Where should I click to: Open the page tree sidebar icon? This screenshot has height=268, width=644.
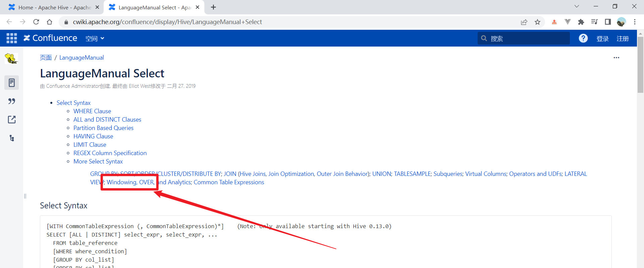[x=11, y=138]
